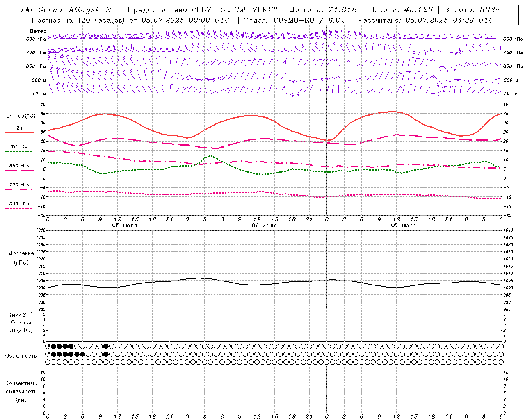Click the solid line sample under legend "2м"

19,132
